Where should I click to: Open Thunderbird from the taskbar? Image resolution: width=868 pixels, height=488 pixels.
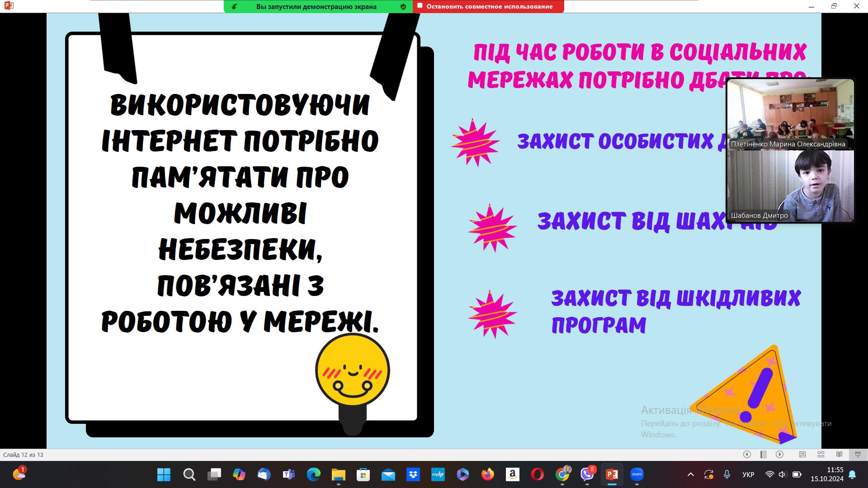(264, 474)
